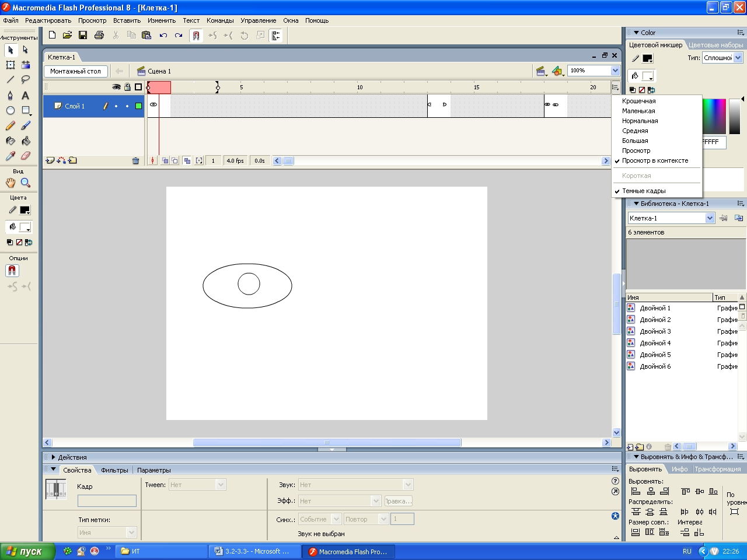
Task: Toggle Темные кадры checked option
Action: [x=657, y=191]
